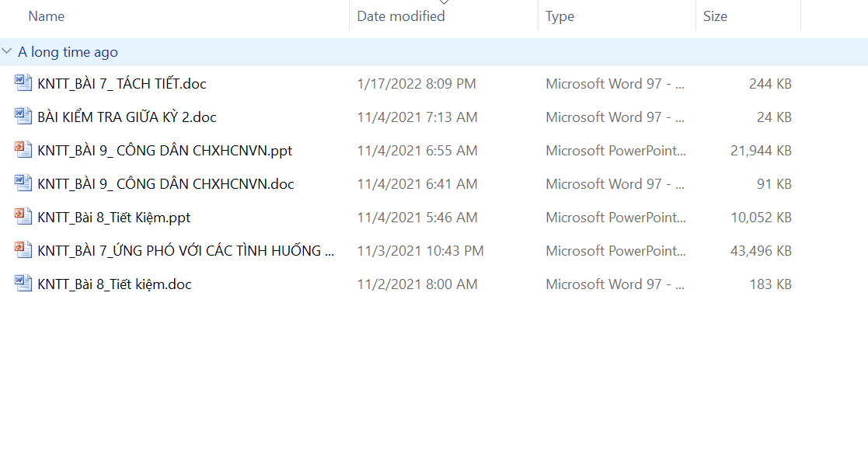This screenshot has width=868, height=474.
Task: Click the Word icon beside BÀI KIỂM TRA GIỮA KỲ 2.doc
Action: coord(23,117)
